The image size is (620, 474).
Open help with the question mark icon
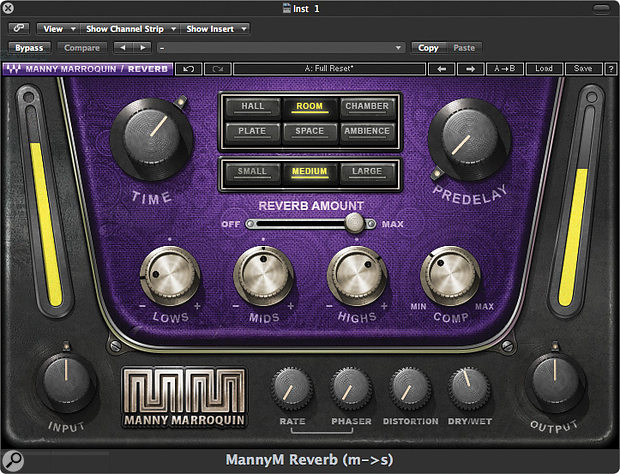(611, 69)
